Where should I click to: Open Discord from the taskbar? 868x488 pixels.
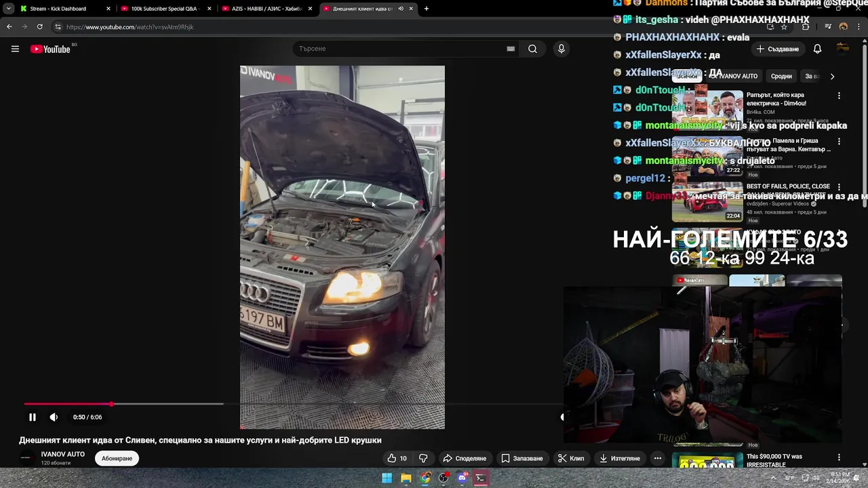462,479
